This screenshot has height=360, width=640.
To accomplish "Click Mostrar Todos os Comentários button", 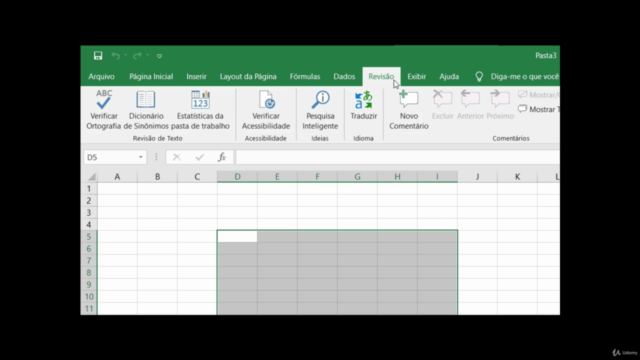I will tap(538, 109).
